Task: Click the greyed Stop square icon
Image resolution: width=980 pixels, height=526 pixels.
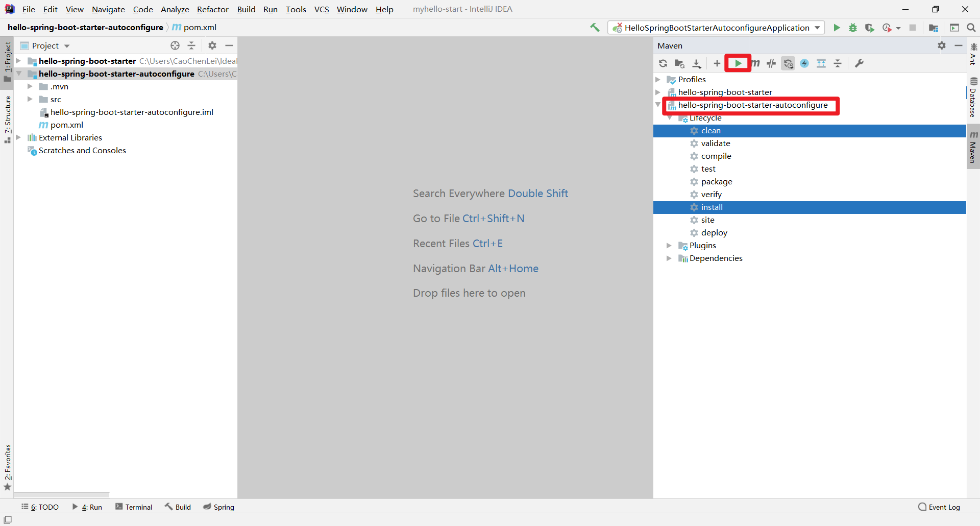Action: tap(913, 28)
